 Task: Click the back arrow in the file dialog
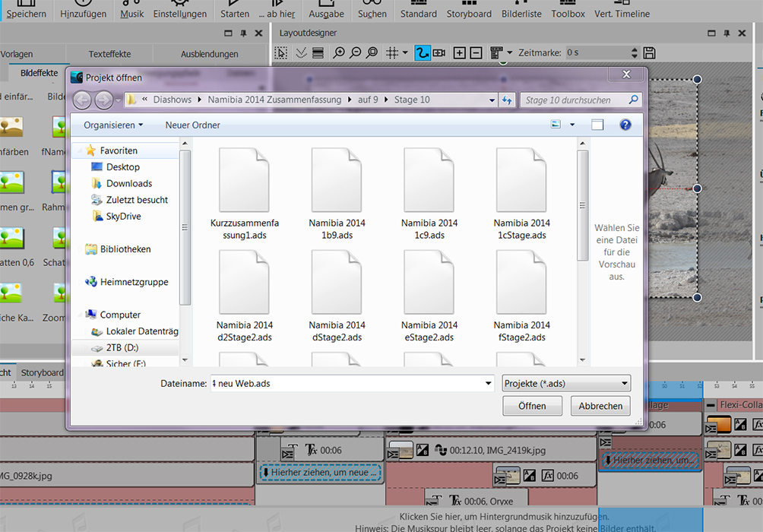(82, 100)
